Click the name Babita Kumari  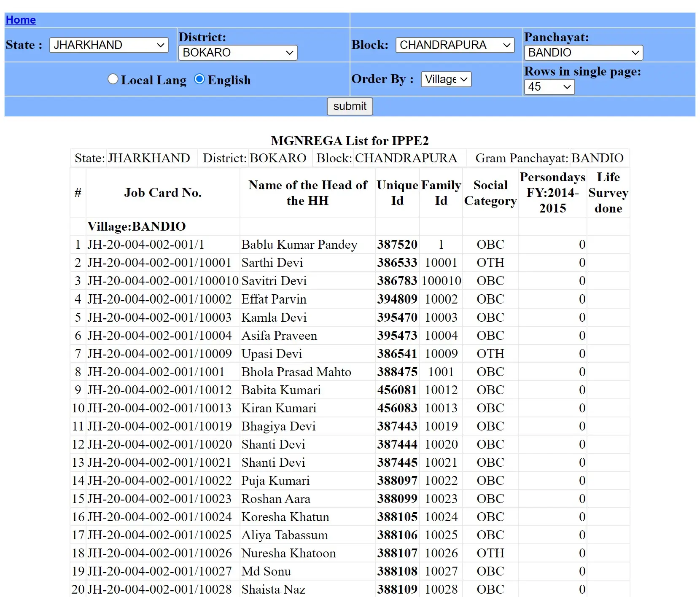(x=281, y=390)
